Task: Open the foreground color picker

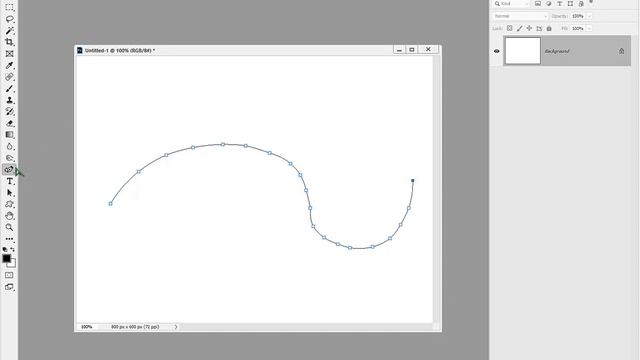Action: point(6,258)
